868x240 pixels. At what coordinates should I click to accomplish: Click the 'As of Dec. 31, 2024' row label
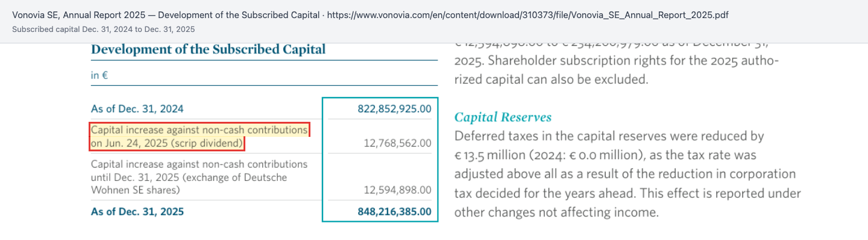(x=137, y=109)
